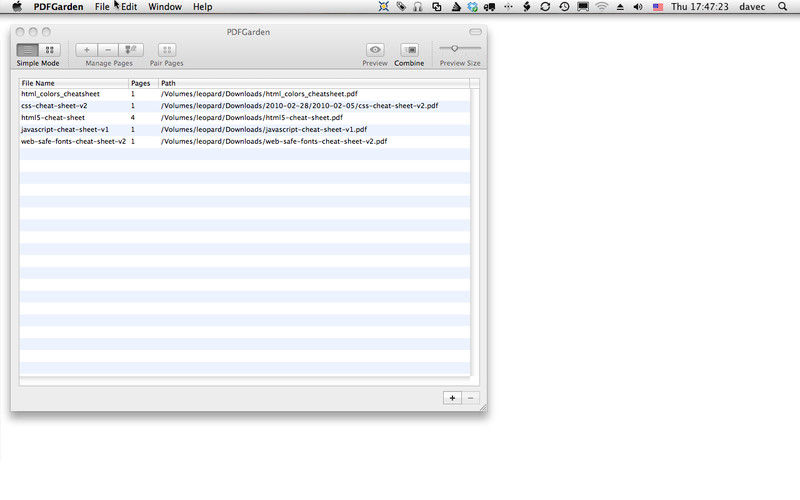The image size is (800, 500).
Task: Click the path of html5-cheat-sheet.pdf
Action: 252,117
